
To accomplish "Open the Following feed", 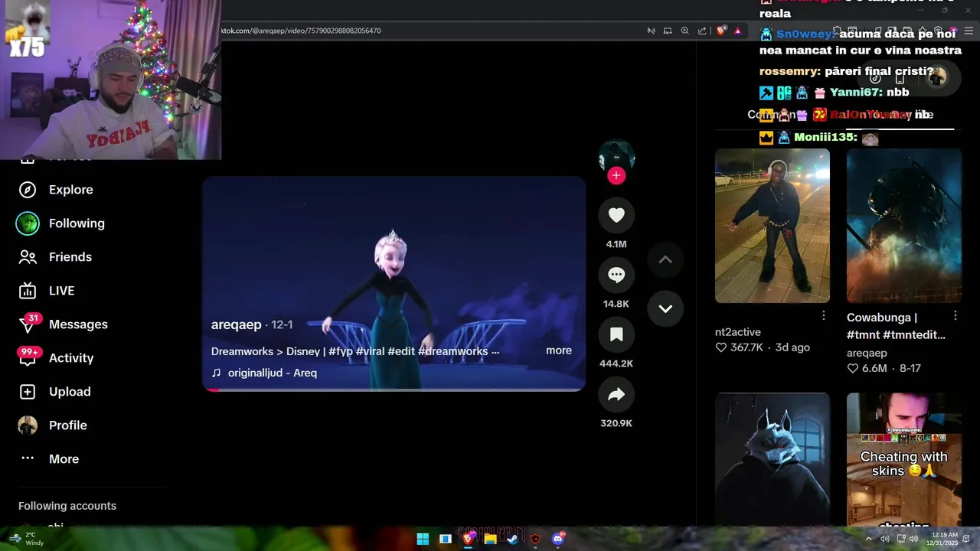I will pyautogui.click(x=61, y=223).
